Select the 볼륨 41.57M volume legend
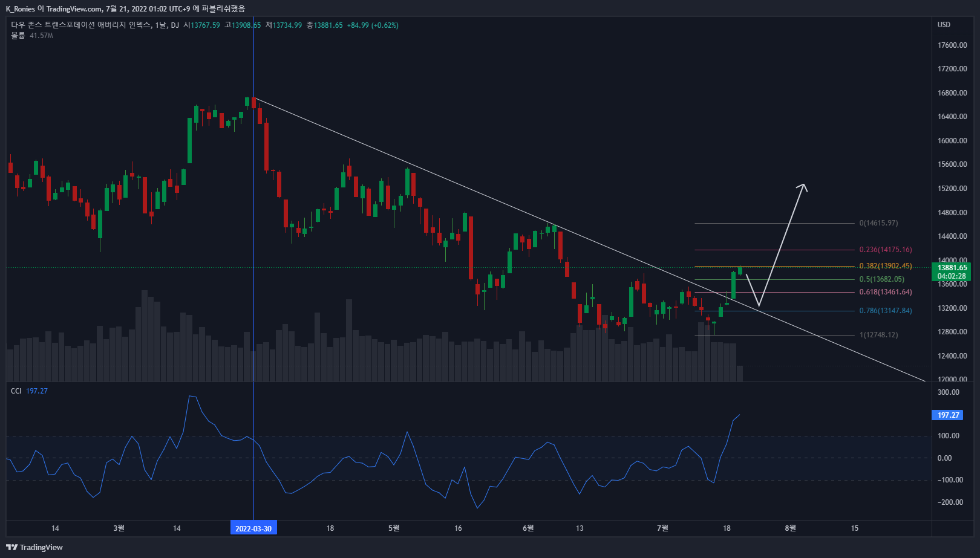 click(x=32, y=36)
